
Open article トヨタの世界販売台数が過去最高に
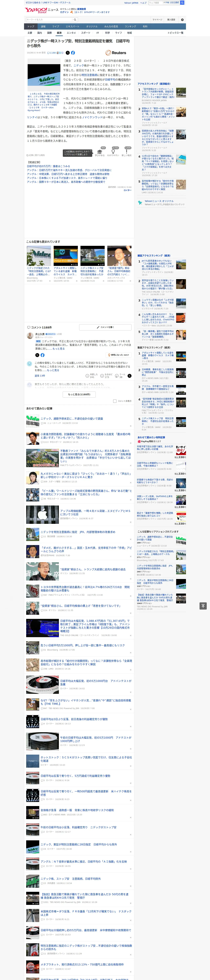point(85,589)
